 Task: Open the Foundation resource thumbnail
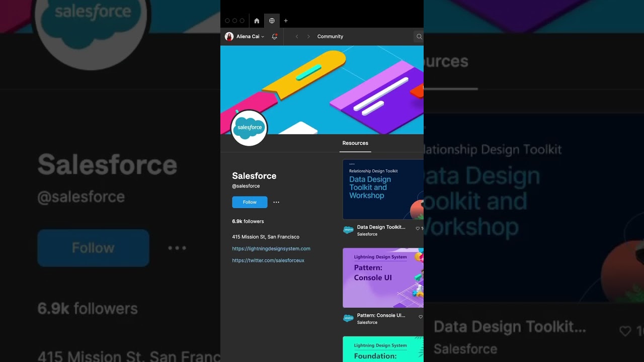tap(383, 349)
